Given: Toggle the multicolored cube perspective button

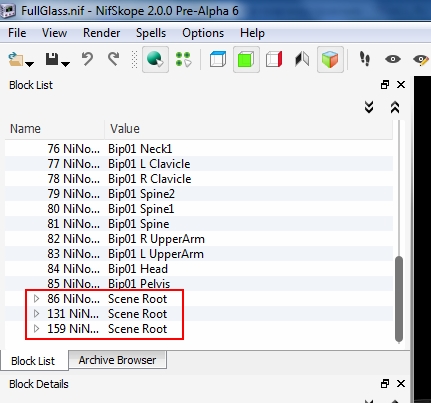Looking at the screenshot, I should click(x=330, y=60).
